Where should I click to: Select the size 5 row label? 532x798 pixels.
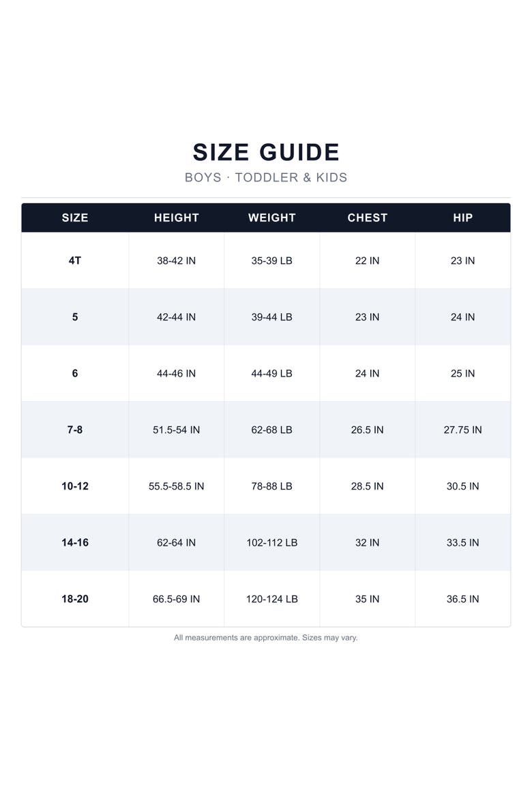click(x=75, y=317)
